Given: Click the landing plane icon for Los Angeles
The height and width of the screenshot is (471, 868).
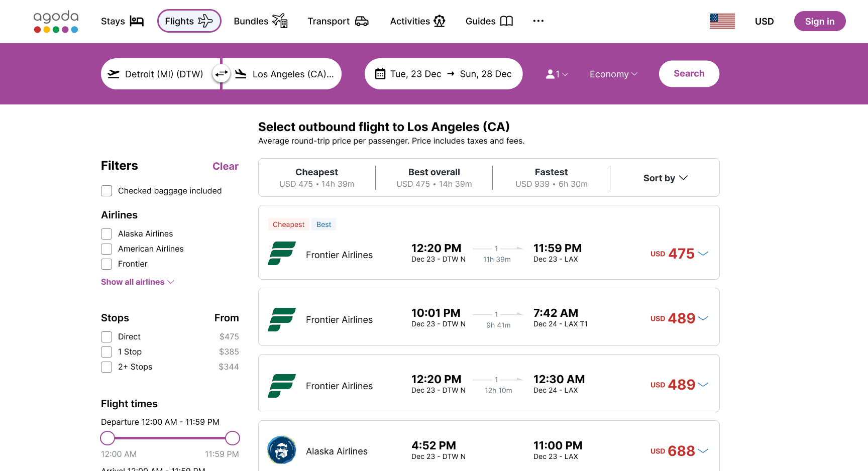Looking at the screenshot, I should point(241,74).
